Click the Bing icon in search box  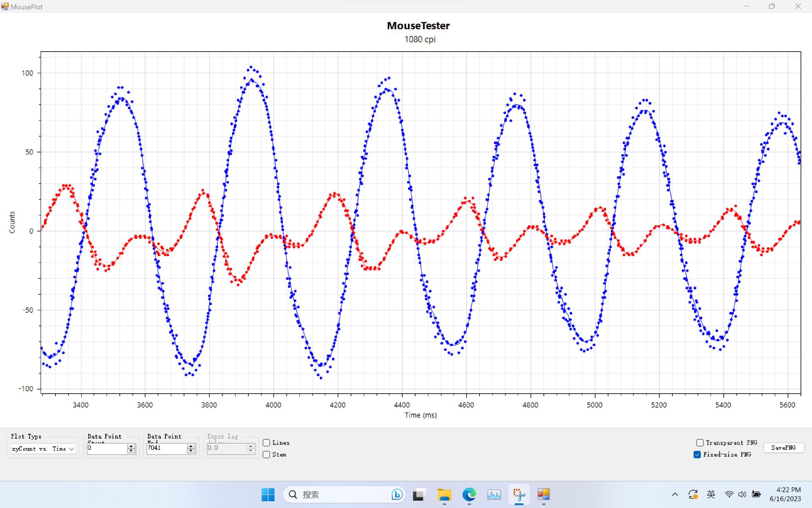(x=397, y=494)
